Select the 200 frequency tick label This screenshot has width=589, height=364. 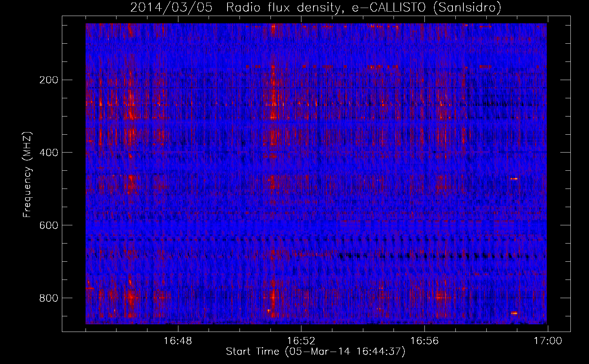tap(48, 80)
